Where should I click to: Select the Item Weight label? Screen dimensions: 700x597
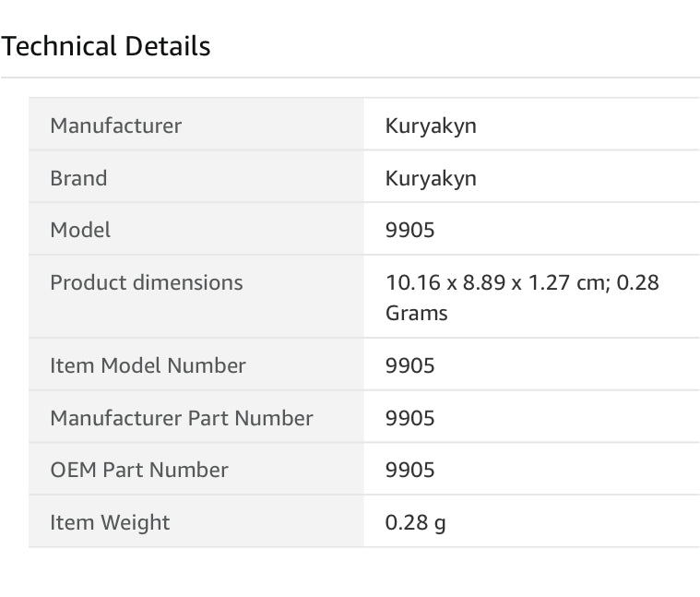pyautogui.click(x=110, y=522)
